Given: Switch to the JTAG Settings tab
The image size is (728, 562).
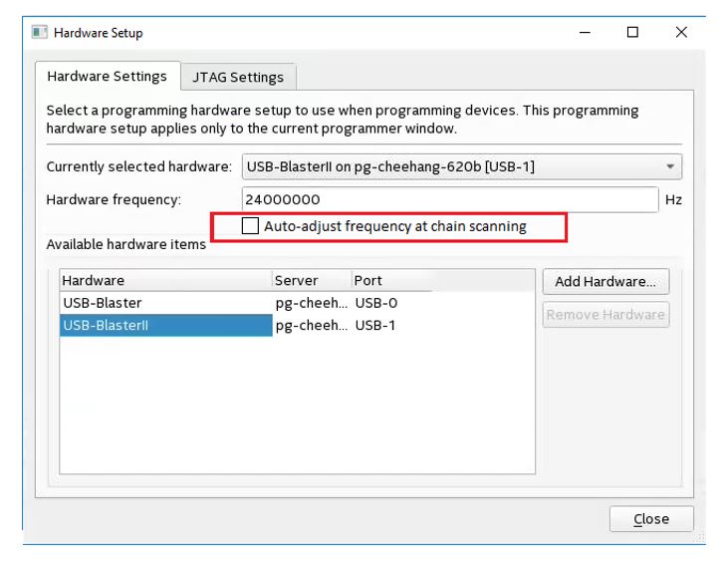Looking at the screenshot, I should coord(238,77).
